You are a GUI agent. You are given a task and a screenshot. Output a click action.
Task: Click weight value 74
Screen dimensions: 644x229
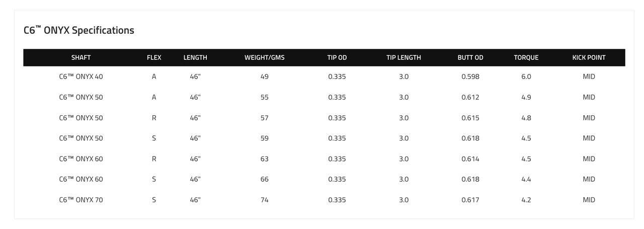pyautogui.click(x=265, y=200)
